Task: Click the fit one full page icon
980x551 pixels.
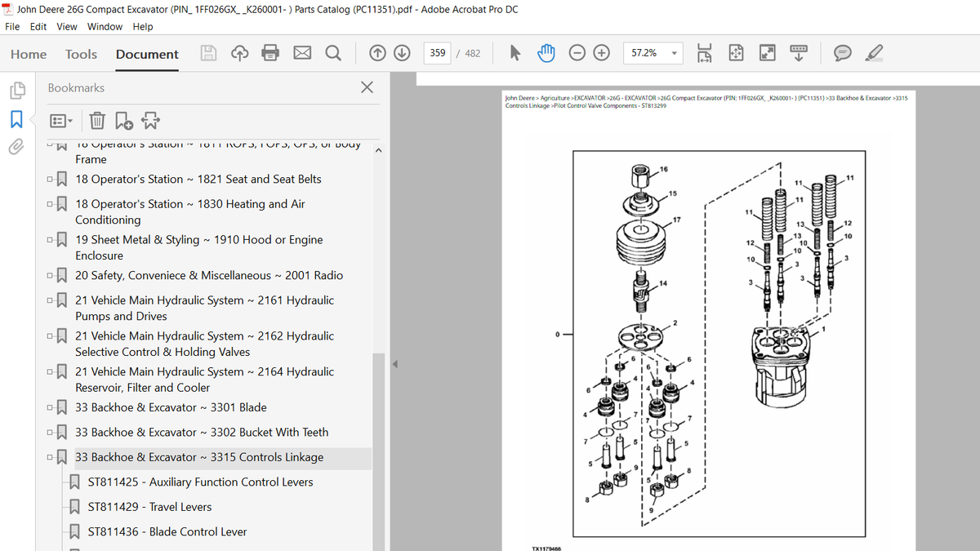Action: point(735,53)
